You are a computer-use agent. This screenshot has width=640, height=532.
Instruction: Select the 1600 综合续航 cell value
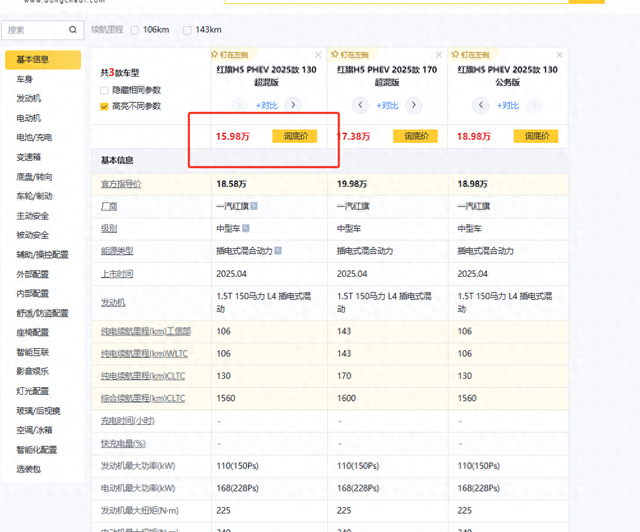pos(347,398)
